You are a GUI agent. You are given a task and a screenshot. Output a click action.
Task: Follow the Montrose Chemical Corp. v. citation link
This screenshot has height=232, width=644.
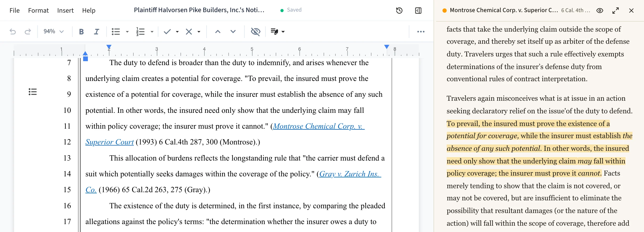click(x=319, y=126)
